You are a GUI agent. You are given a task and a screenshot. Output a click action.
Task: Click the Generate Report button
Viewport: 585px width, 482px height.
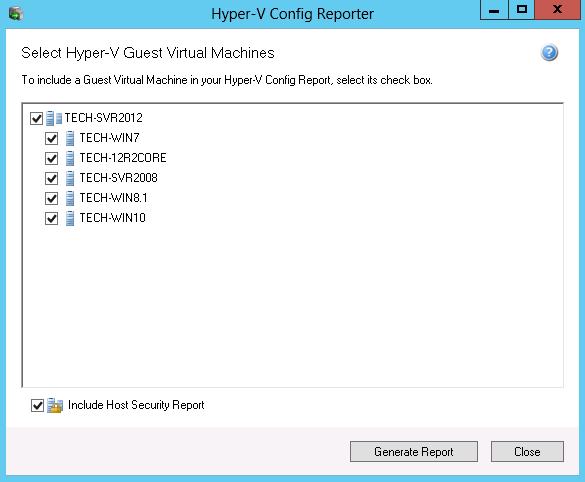pos(414,452)
